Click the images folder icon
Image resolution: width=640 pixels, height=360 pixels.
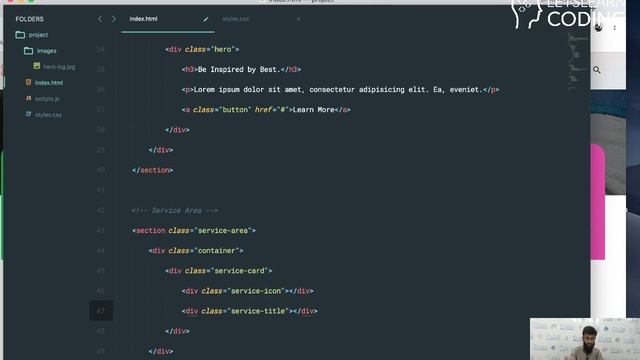(x=28, y=51)
